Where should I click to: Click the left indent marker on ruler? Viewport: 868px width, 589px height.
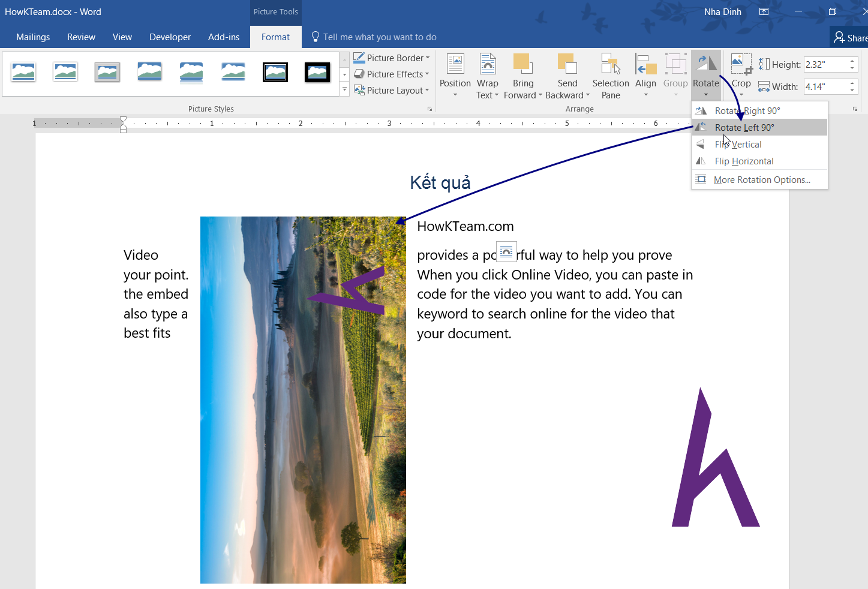click(x=123, y=129)
